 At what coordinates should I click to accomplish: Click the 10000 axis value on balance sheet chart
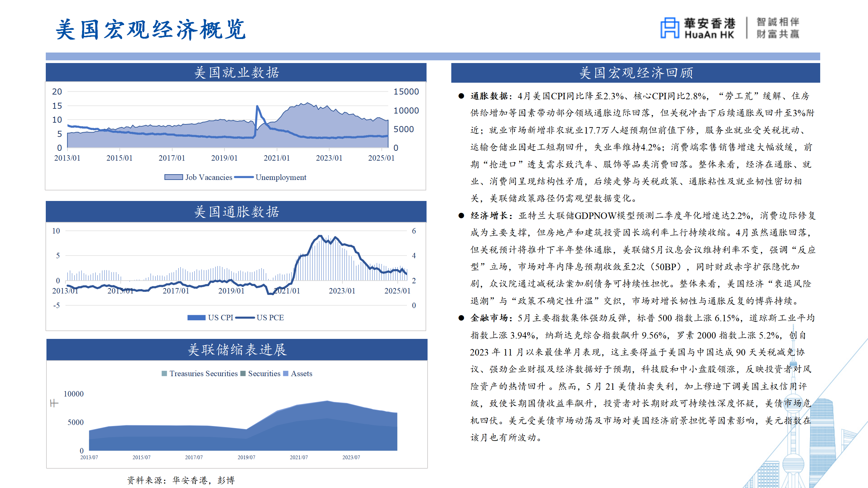74,394
